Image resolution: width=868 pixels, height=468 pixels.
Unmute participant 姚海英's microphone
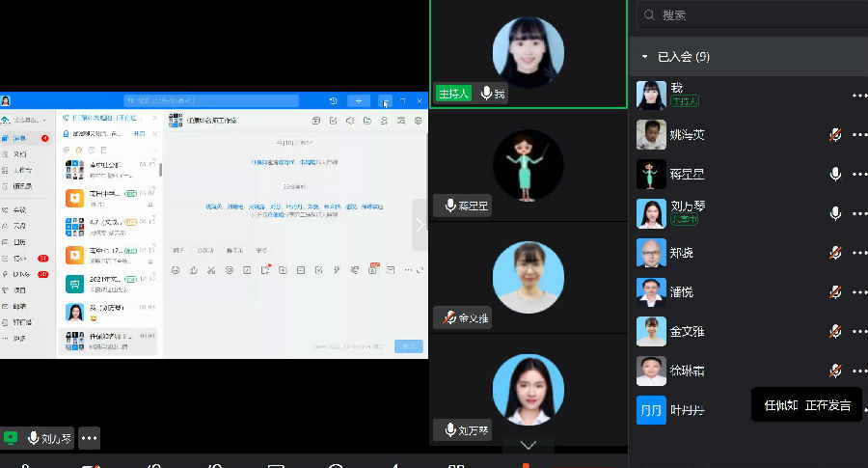pos(835,135)
